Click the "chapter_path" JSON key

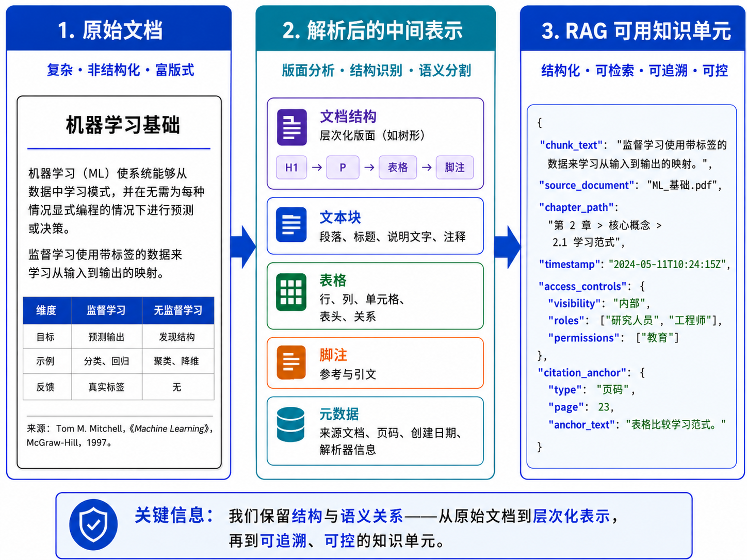[576, 207]
